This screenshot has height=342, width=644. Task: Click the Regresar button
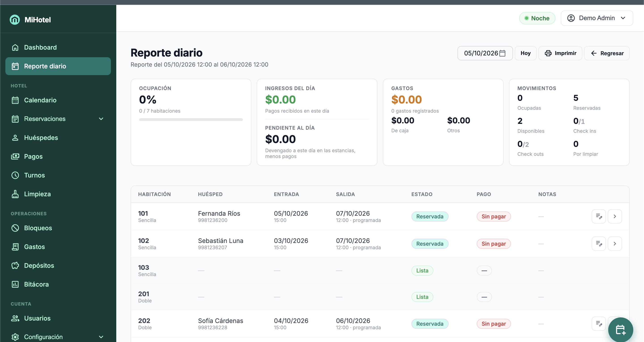pyautogui.click(x=606, y=53)
